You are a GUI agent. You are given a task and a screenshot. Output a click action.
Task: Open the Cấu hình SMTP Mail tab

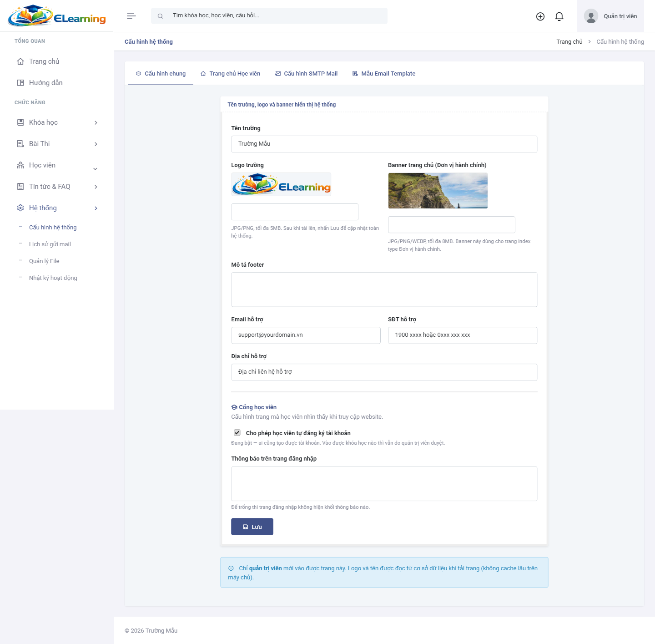pyautogui.click(x=306, y=74)
